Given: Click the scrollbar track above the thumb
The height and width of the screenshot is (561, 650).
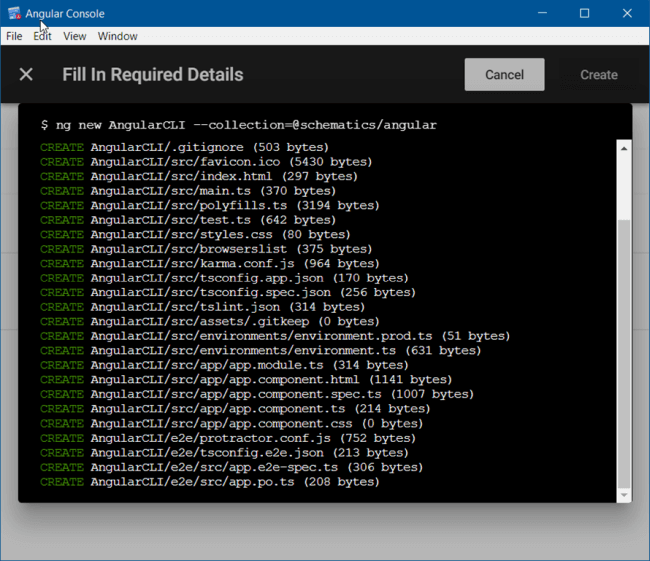Looking at the screenshot, I should pyautogui.click(x=624, y=185).
